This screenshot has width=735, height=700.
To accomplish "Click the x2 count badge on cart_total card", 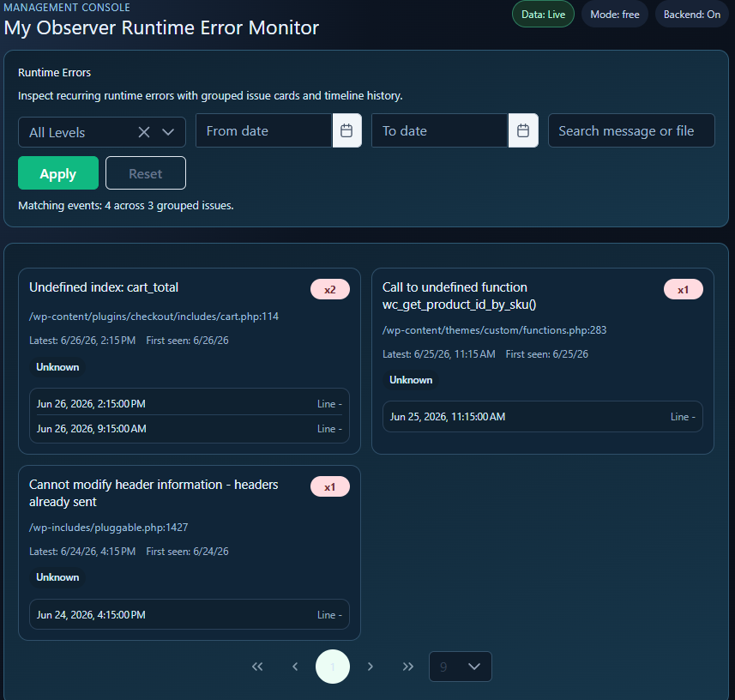I will (x=330, y=289).
